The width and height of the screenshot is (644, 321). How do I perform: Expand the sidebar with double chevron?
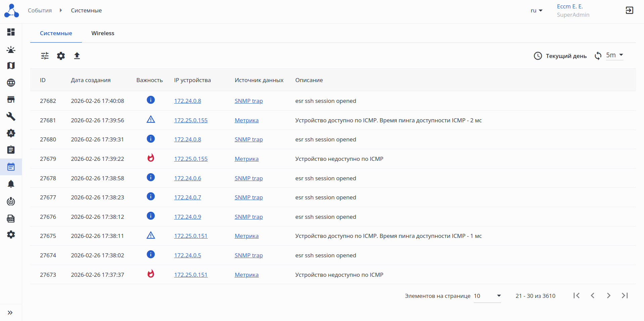pos(10,313)
